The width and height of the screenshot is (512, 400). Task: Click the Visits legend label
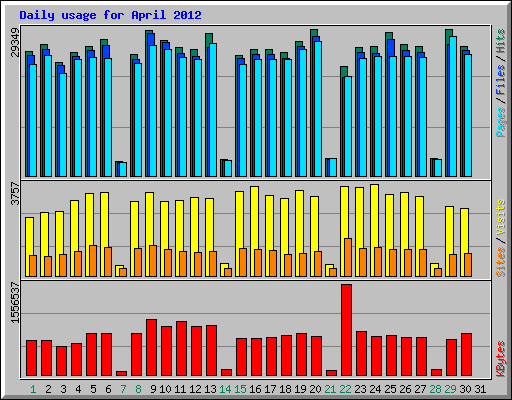coord(501,217)
